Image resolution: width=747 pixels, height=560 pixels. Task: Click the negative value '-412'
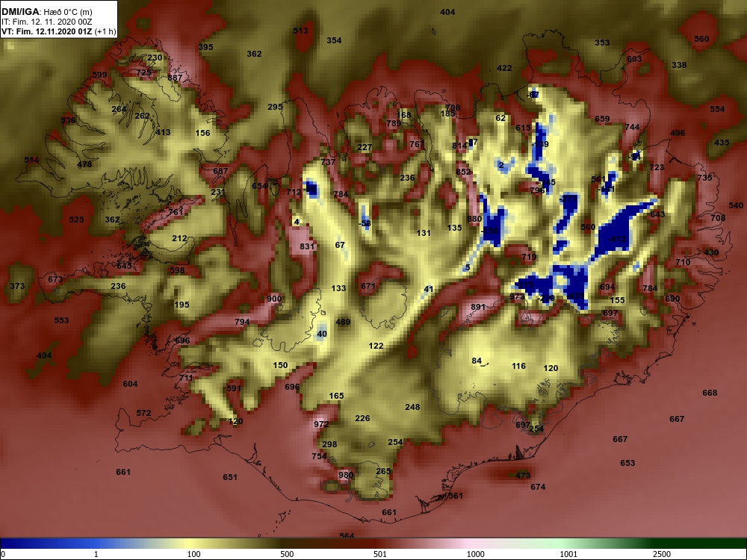pyautogui.click(x=617, y=239)
